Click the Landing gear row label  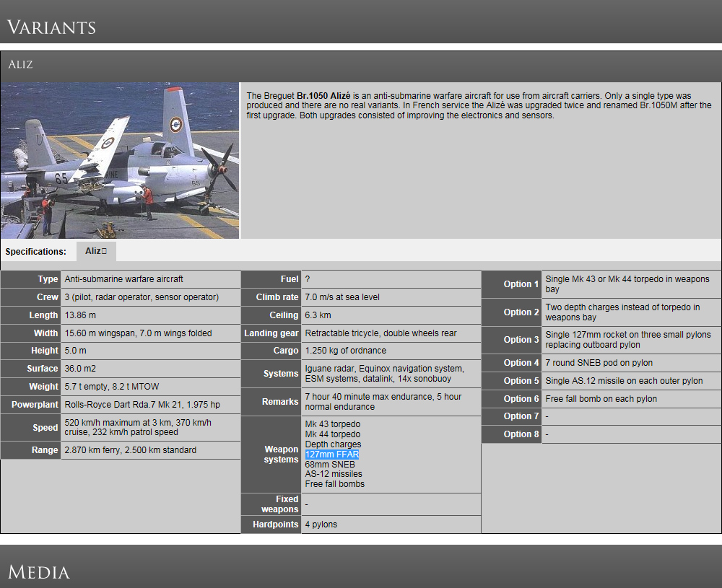tap(271, 333)
